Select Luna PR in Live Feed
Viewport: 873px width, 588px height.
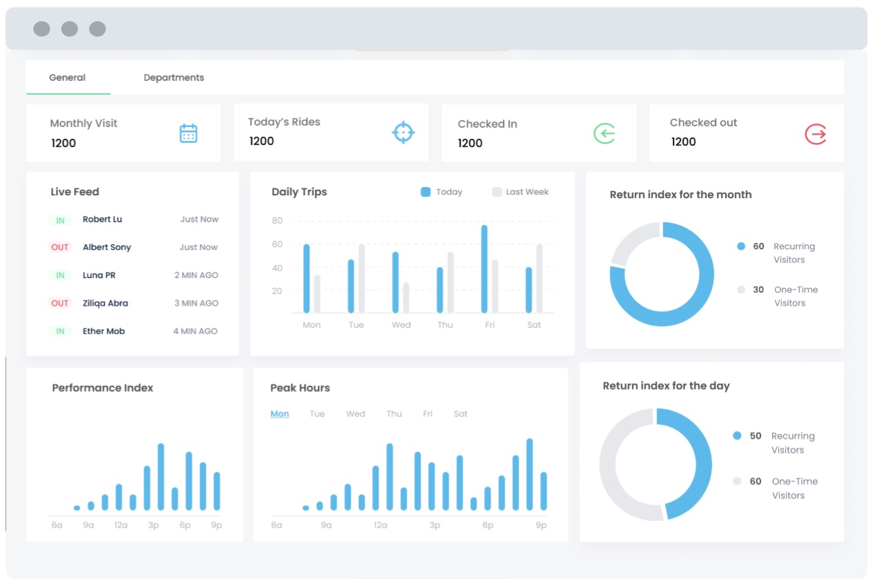99,275
